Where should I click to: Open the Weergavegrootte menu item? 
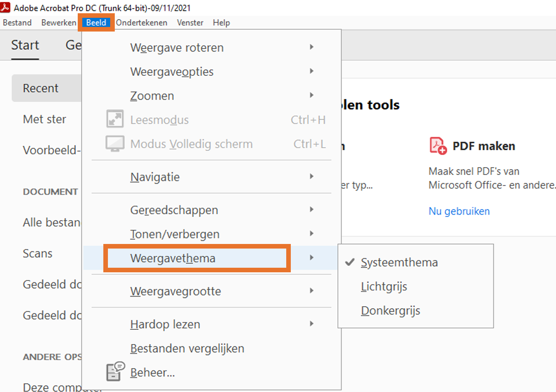[x=176, y=291]
